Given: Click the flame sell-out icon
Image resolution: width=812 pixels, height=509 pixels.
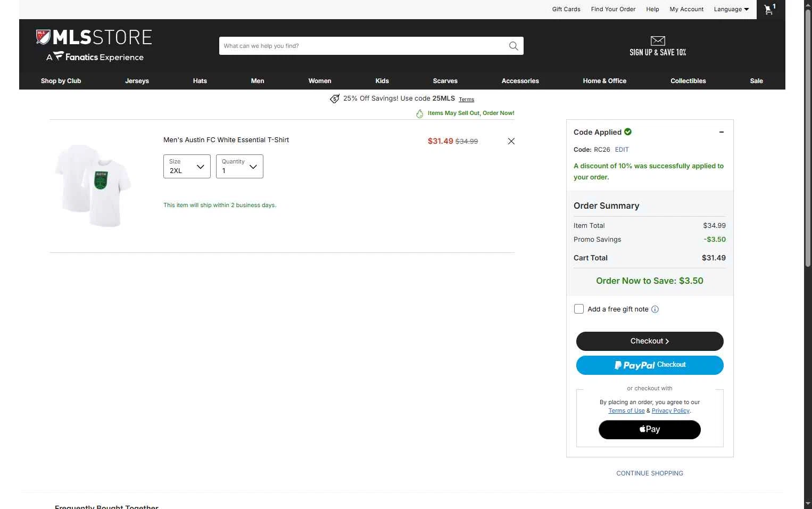Looking at the screenshot, I should click(419, 113).
